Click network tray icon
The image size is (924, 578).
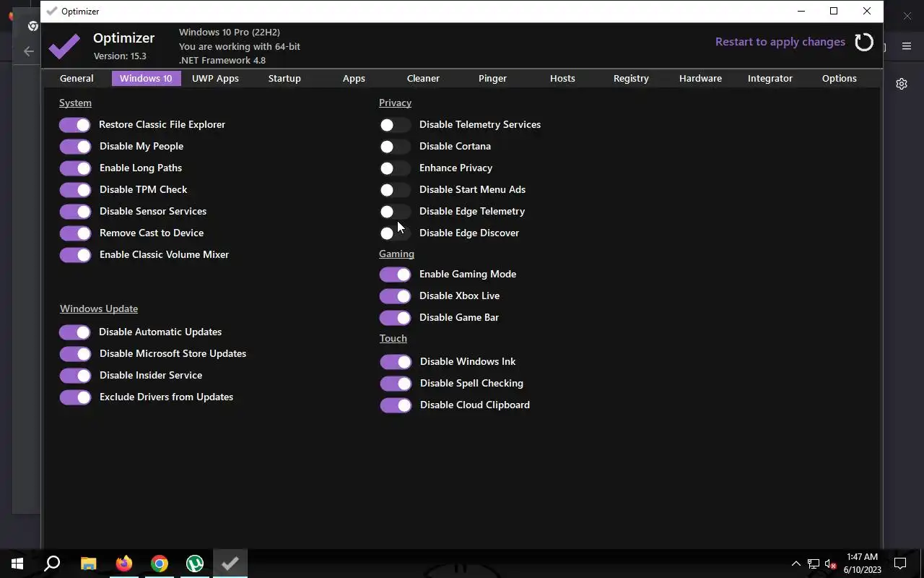(814, 564)
